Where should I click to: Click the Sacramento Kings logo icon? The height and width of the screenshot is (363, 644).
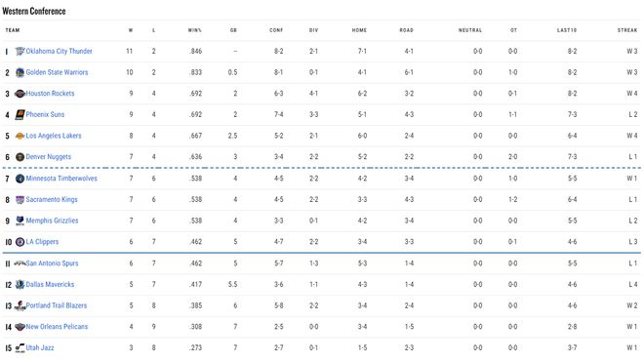[x=20, y=200]
